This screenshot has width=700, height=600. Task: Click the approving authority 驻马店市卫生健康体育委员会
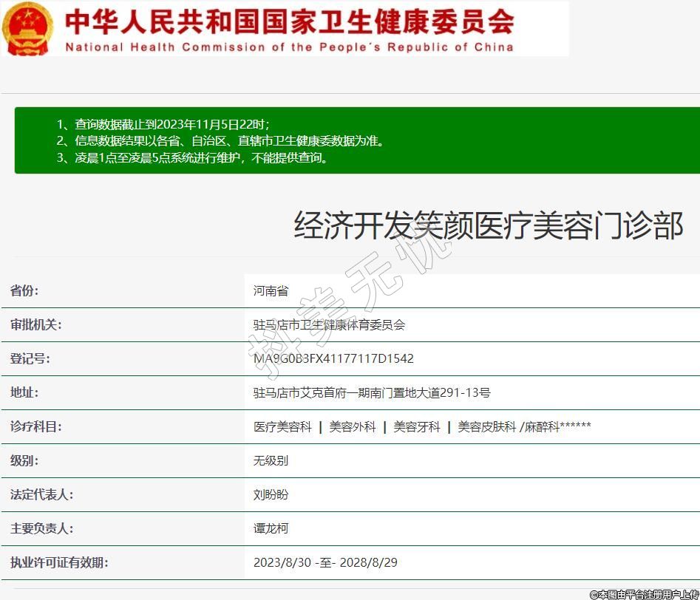329,324
